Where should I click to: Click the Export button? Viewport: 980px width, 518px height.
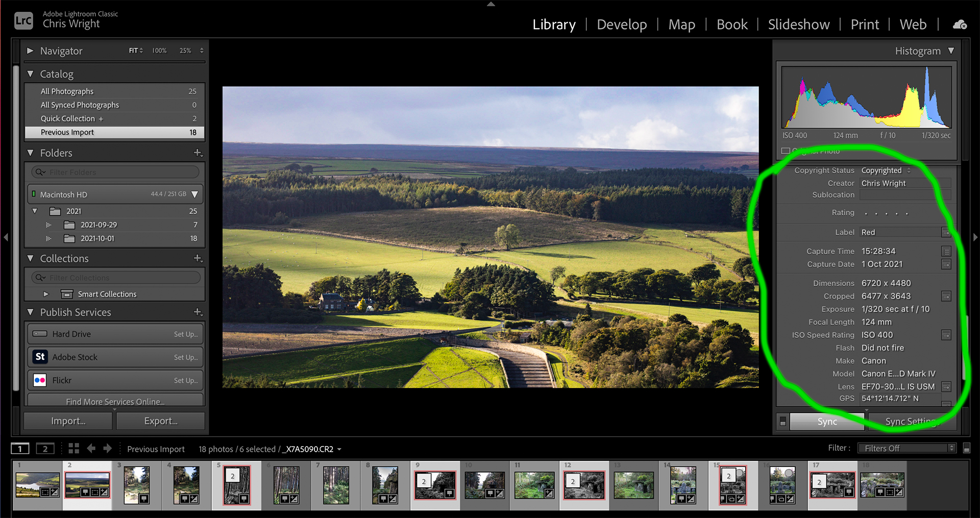coord(161,421)
